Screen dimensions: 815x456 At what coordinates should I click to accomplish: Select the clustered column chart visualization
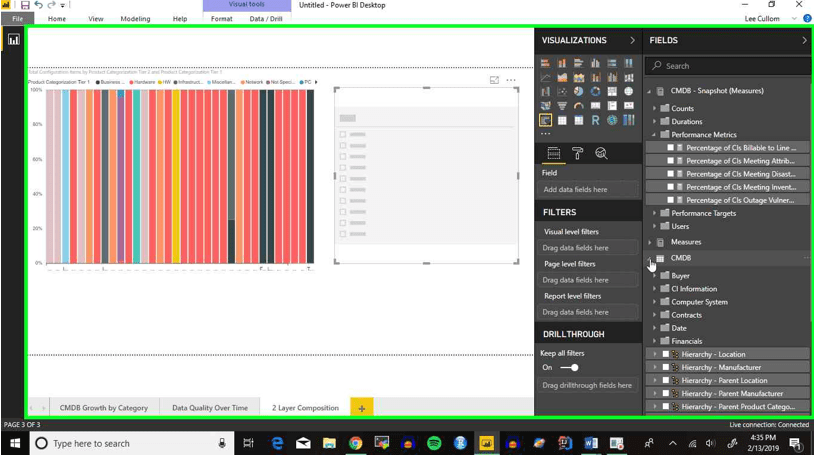click(595, 63)
